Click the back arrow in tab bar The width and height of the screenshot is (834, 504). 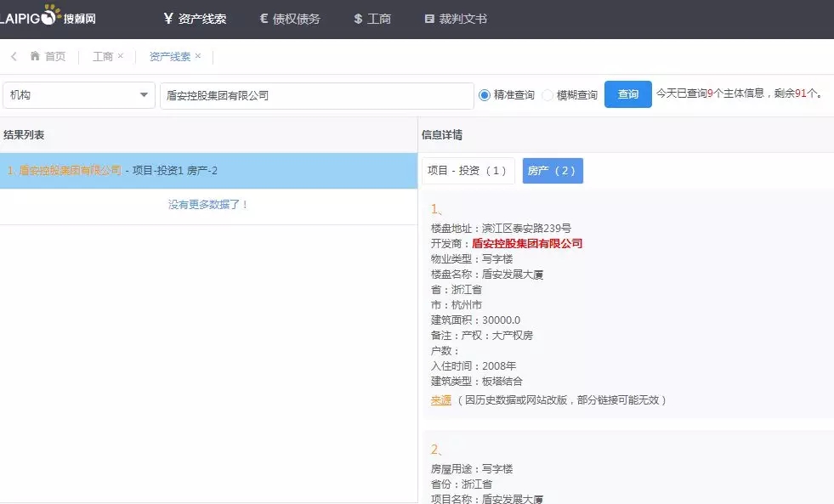click(14, 56)
